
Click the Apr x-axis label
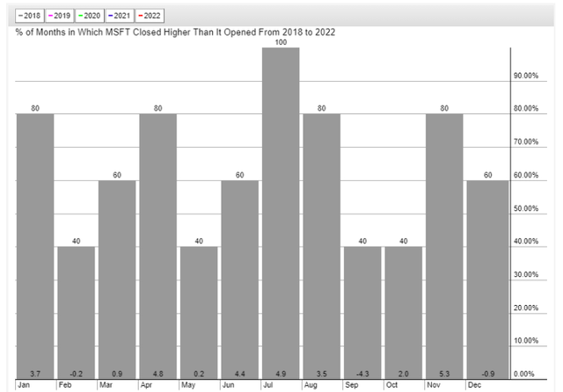point(147,385)
